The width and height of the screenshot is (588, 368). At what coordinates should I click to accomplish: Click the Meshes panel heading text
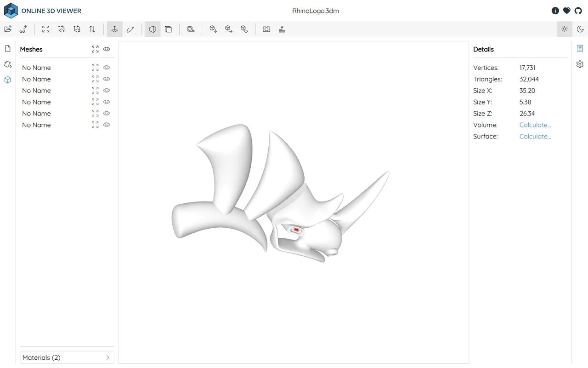31,49
